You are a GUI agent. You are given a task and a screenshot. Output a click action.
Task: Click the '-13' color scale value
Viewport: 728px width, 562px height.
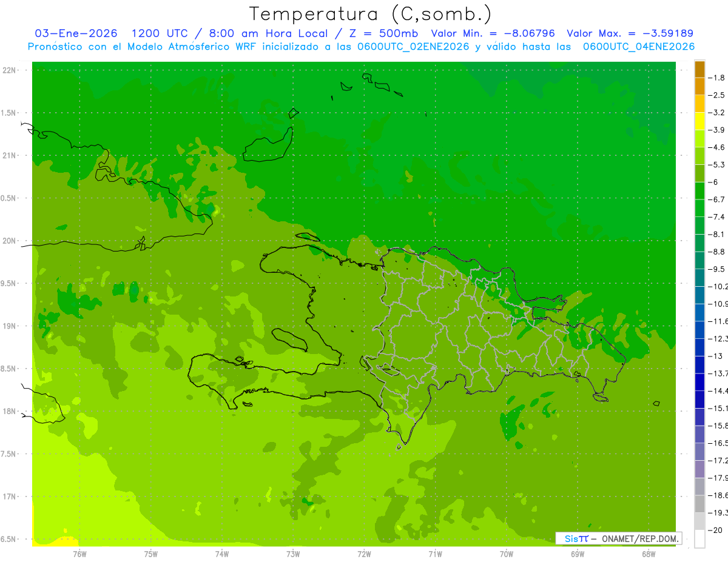click(x=715, y=356)
